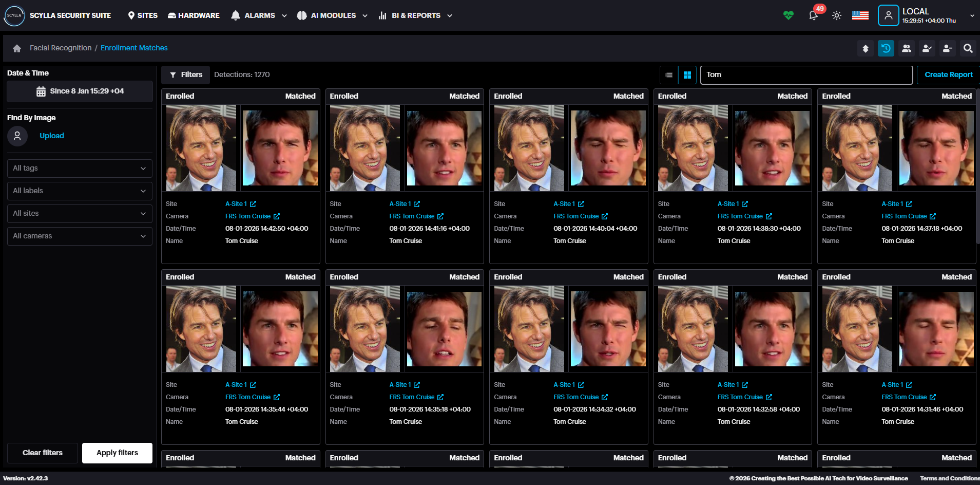This screenshot has width=980, height=485.
Task: Toggle light/dark theme sun icon
Action: pos(836,15)
